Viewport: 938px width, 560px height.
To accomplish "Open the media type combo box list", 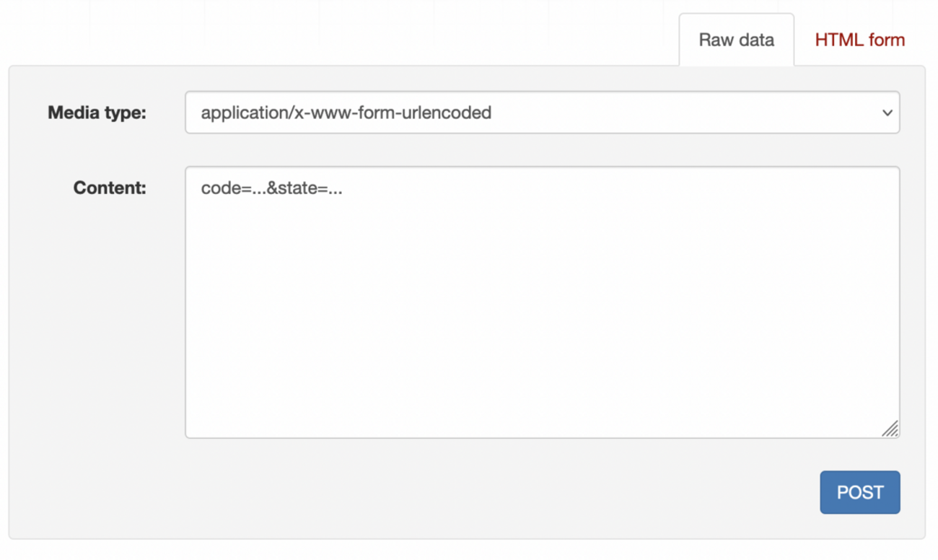I will pos(542,113).
